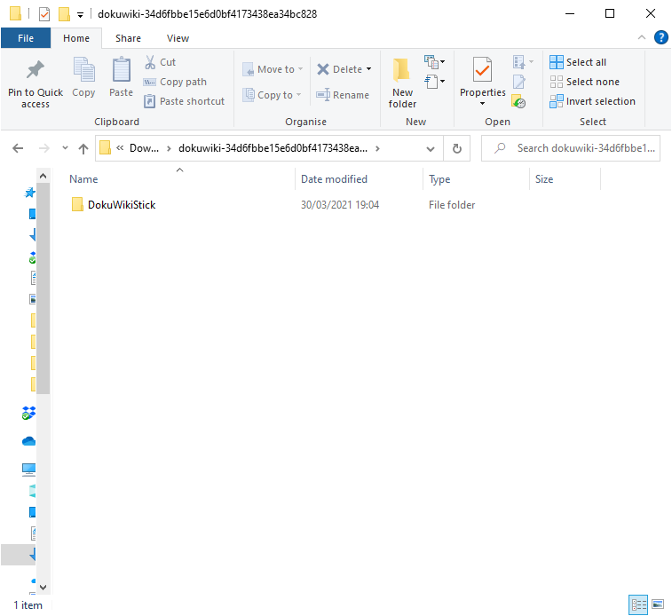Viewport: 672px width, 616px height.
Task: Click Select none in the ribbon
Action: coord(585,82)
